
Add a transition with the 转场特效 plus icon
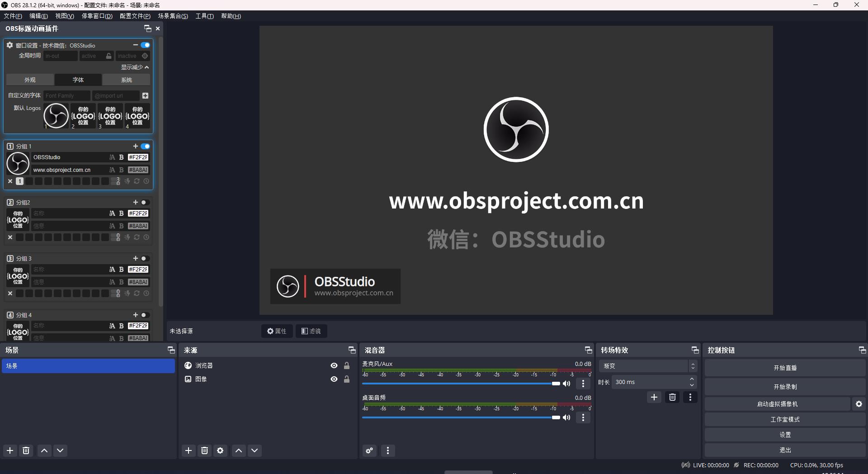pyautogui.click(x=654, y=397)
